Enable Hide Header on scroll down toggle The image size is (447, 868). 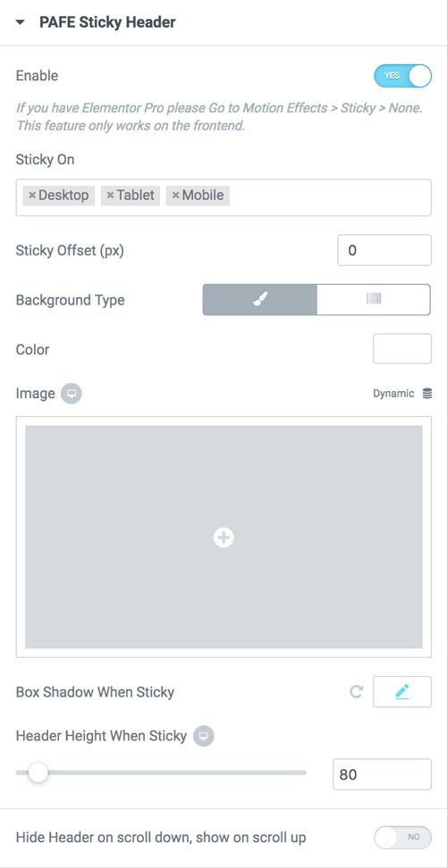coord(402,838)
